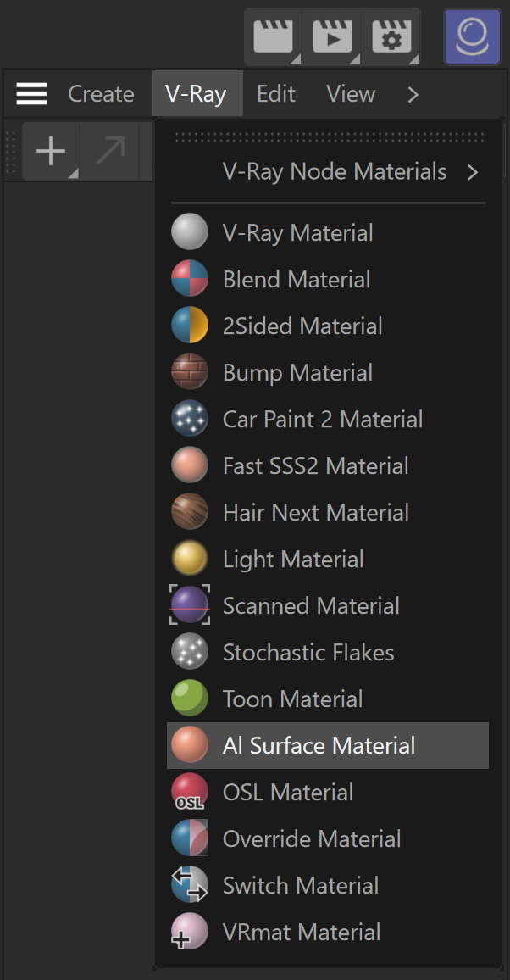Select the Blend Material sphere icon

coord(190,279)
